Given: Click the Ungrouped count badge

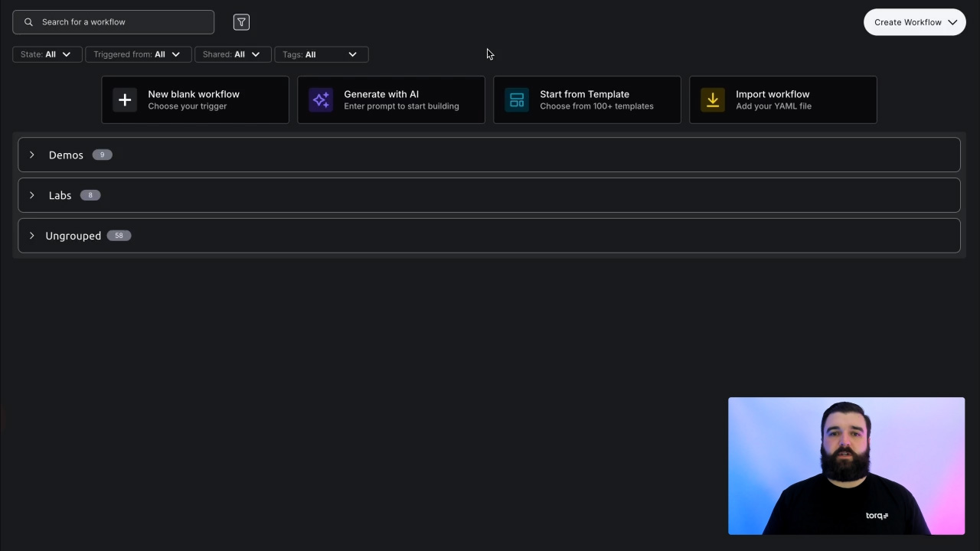Looking at the screenshot, I should [x=119, y=236].
